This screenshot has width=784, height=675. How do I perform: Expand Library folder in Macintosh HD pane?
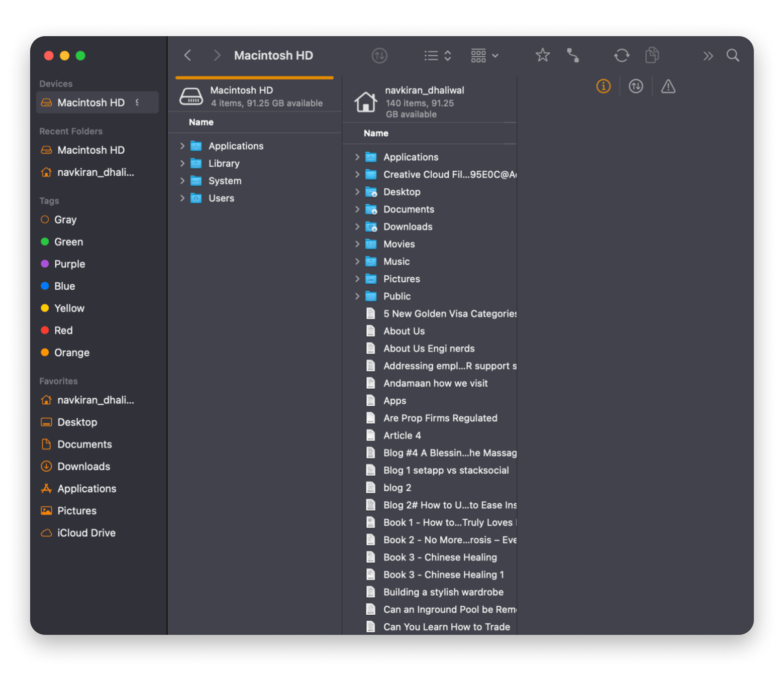tap(182, 163)
